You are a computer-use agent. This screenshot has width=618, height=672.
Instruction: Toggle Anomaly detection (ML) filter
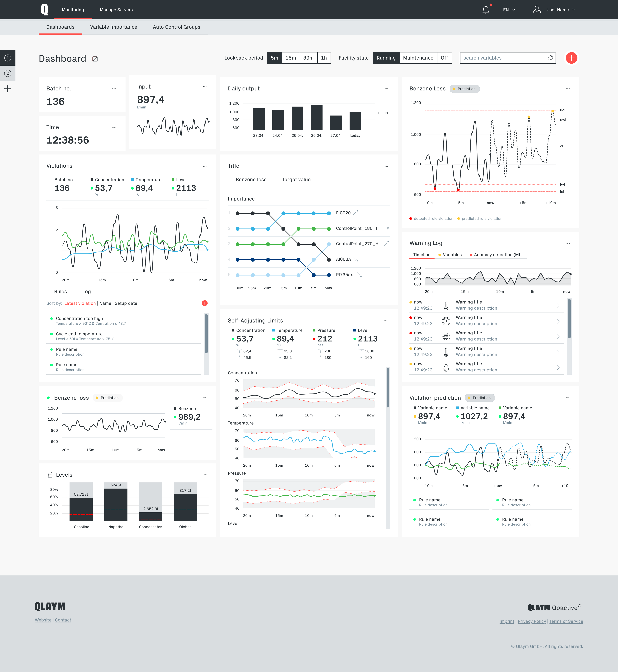click(x=496, y=255)
